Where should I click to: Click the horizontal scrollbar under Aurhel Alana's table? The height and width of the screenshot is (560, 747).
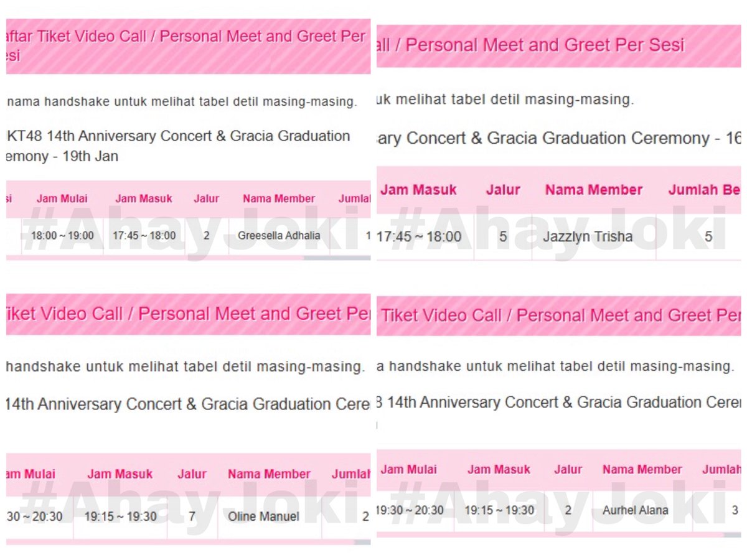click(558, 534)
